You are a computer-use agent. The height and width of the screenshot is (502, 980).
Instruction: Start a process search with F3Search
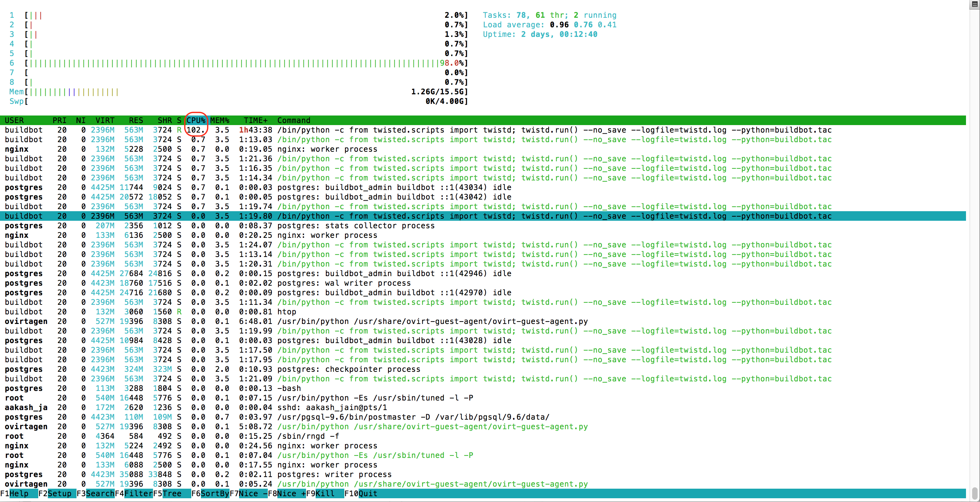(96, 493)
